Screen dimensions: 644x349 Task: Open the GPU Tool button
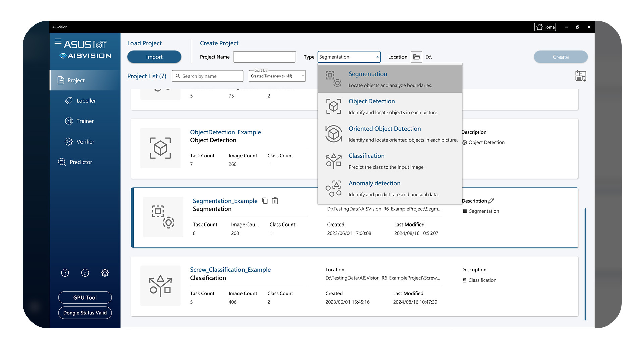point(85,298)
